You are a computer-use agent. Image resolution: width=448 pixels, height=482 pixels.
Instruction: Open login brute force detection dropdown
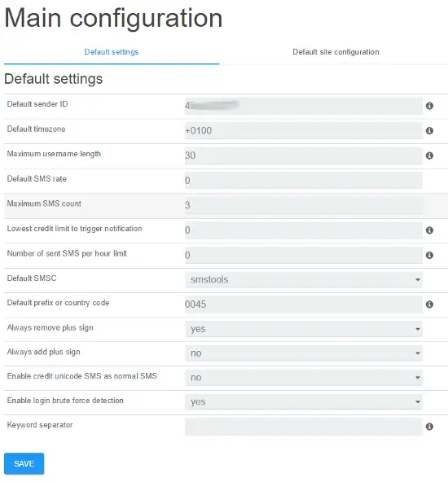click(x=304, y=401)
